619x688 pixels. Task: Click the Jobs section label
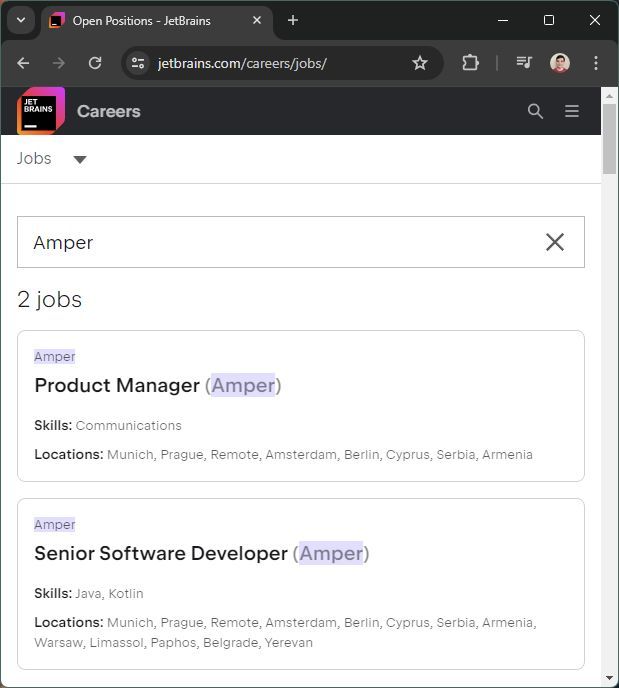[x=34, y=158]
